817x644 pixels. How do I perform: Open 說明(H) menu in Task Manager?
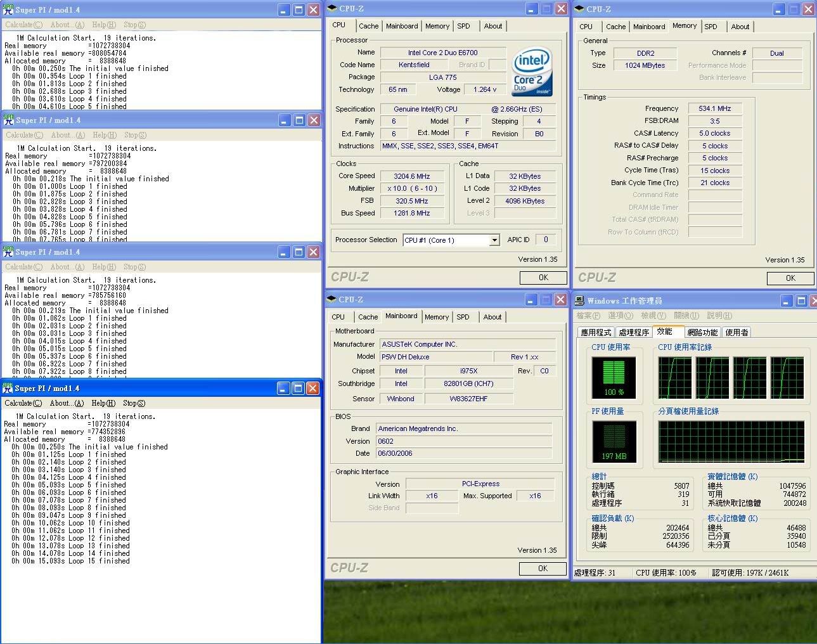719,316
